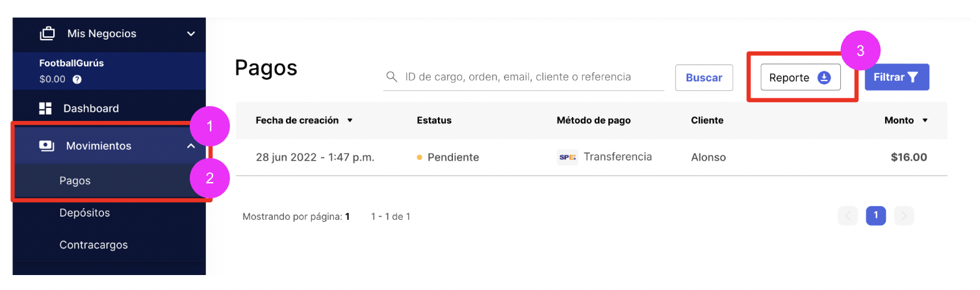Click the funnel icon on Filtrar
Viewport: 980px width, 290px height.
click(912, 77)
